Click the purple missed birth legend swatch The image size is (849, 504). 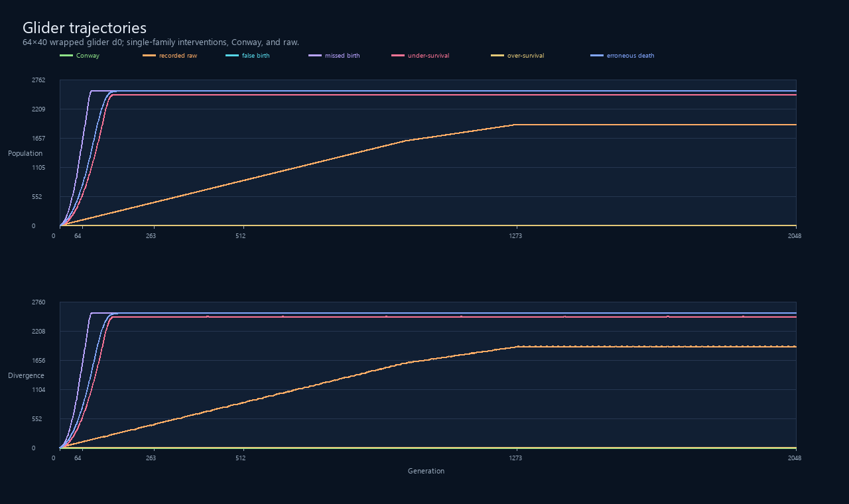click(315, 55)
